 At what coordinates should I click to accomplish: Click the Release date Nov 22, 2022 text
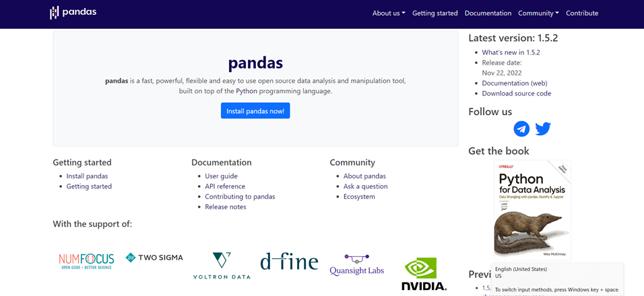502,68
